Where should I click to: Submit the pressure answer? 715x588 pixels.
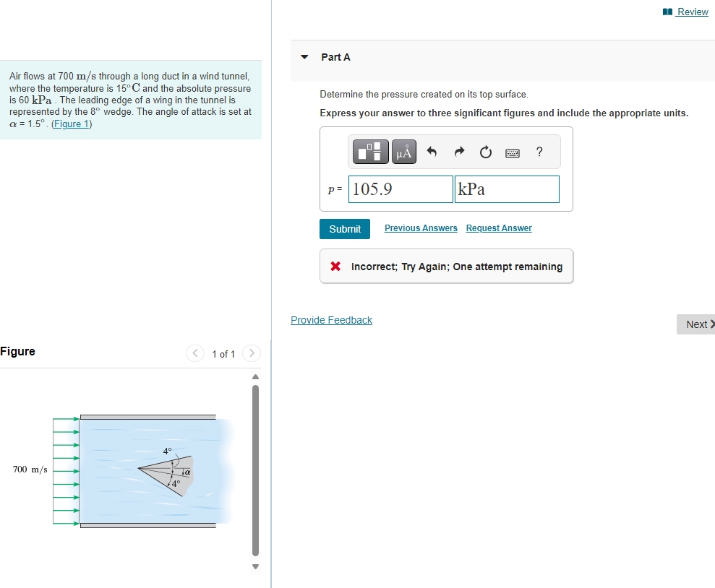point(344,228)
